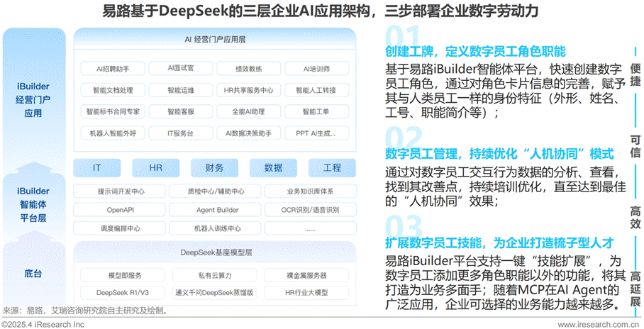Select the AI培训师 box
Image resolution: width=644 pixels, height=329 pixels.
pyautogui.click(x=316, y=69)
